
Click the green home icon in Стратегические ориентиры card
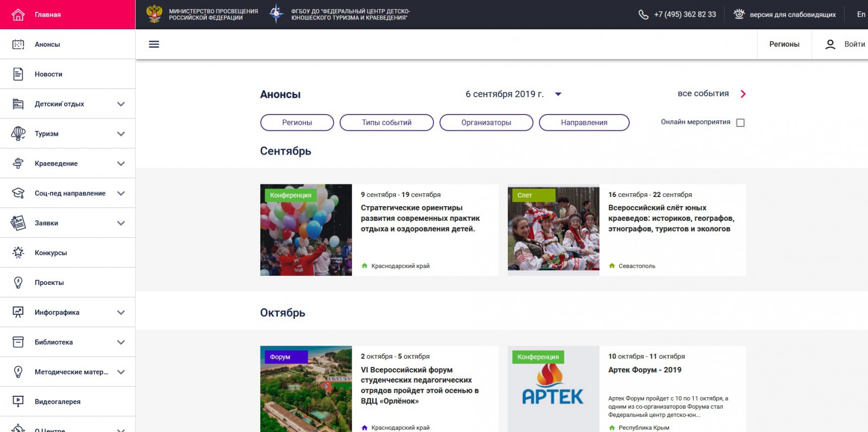click(x=365, y=266)
